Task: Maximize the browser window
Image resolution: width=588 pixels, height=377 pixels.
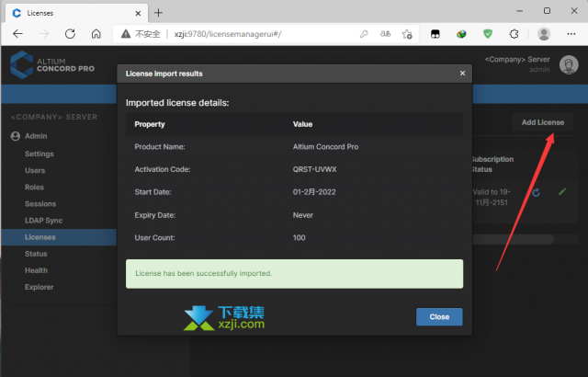Action: [x=548, y=11]
